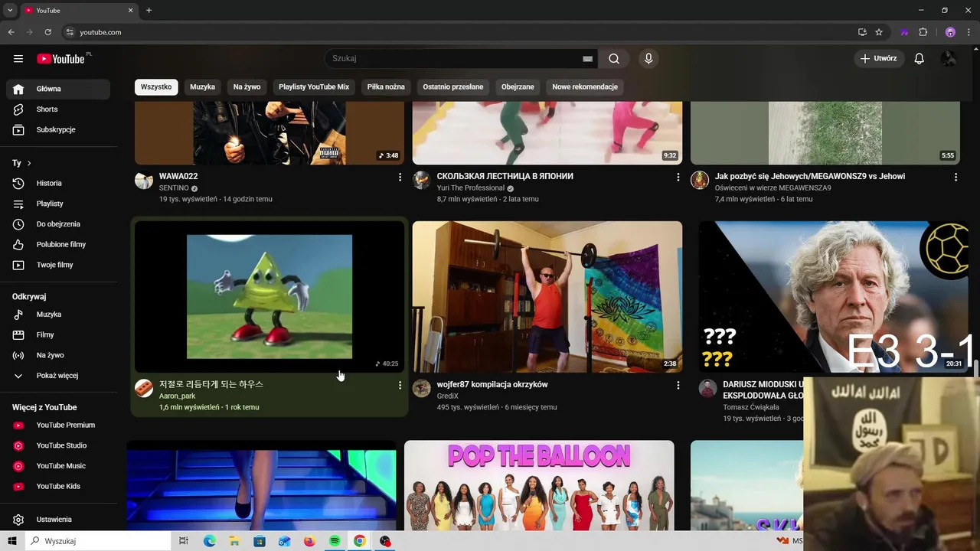
Task: Open Playlisty in sidebar
Action: [x=58, y=204]
